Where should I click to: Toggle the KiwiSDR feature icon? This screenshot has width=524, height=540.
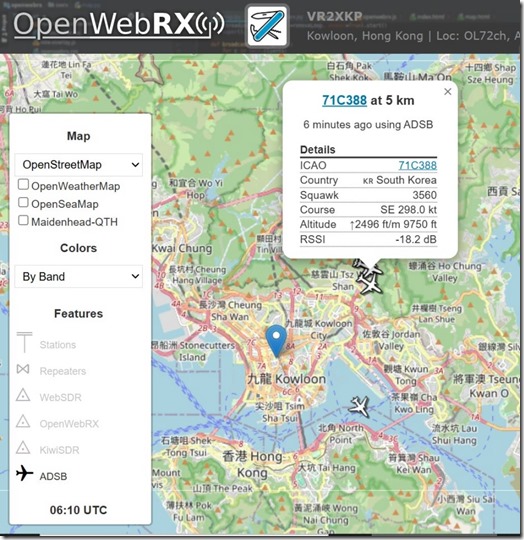click(23, 447)
